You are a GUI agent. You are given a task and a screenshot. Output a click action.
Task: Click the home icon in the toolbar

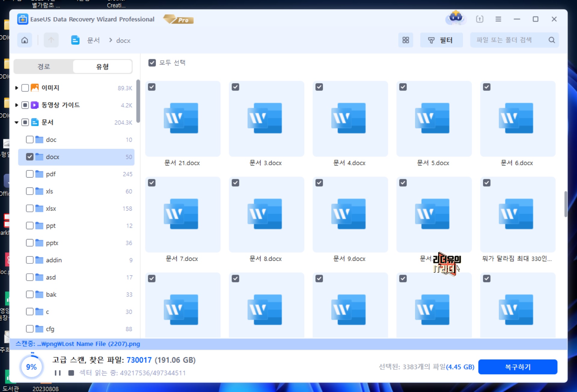tap(25, 40)
